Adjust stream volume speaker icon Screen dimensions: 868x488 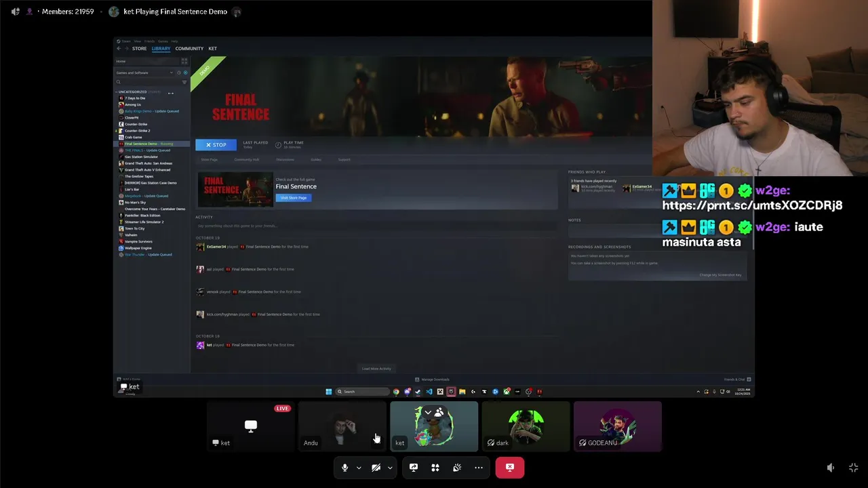pos(831,468)
